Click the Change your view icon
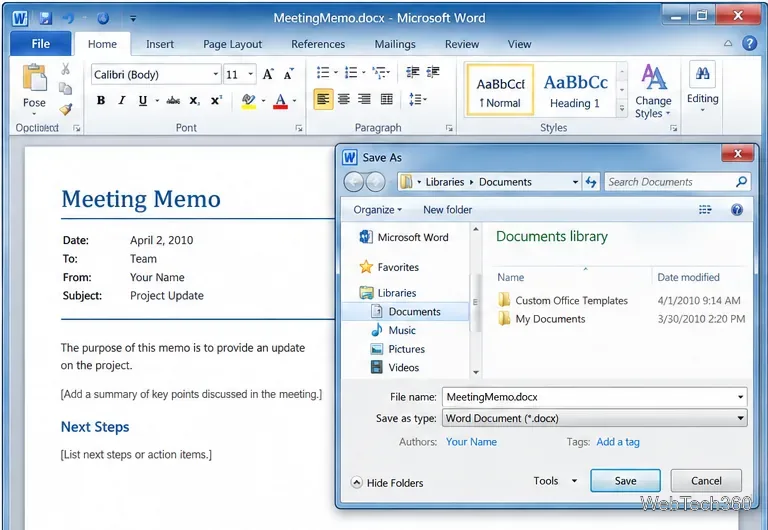Image resolution: width=768 pixels, height=530 pixels. tap(705, 210)
